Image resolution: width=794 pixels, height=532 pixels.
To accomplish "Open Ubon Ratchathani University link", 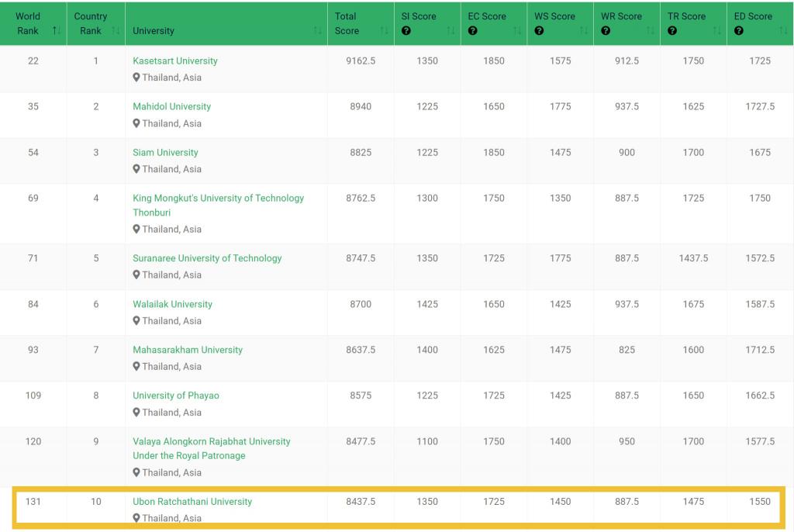I will pyautogui.click(x=192, y=502).
